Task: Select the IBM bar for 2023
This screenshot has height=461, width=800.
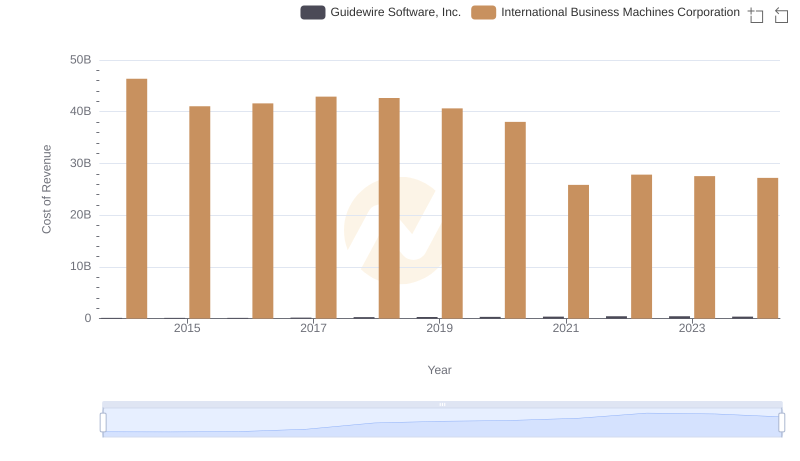Action: pos(705,247)
